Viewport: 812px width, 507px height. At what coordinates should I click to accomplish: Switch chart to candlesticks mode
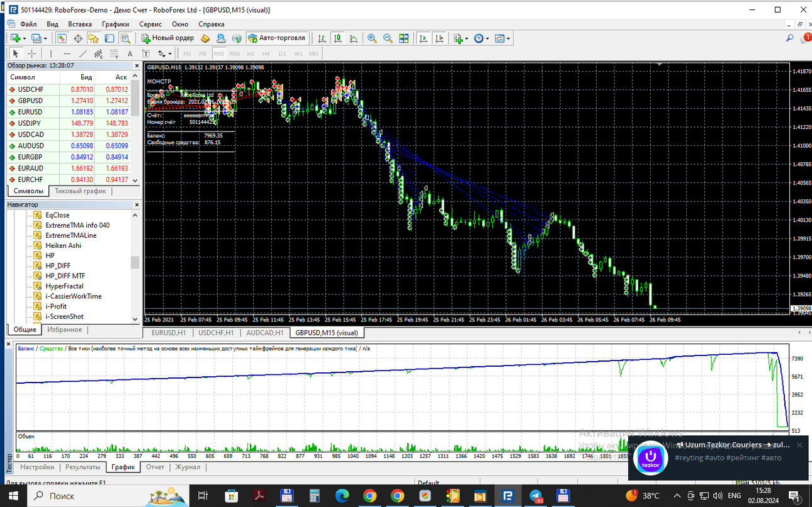coord(338,38)
